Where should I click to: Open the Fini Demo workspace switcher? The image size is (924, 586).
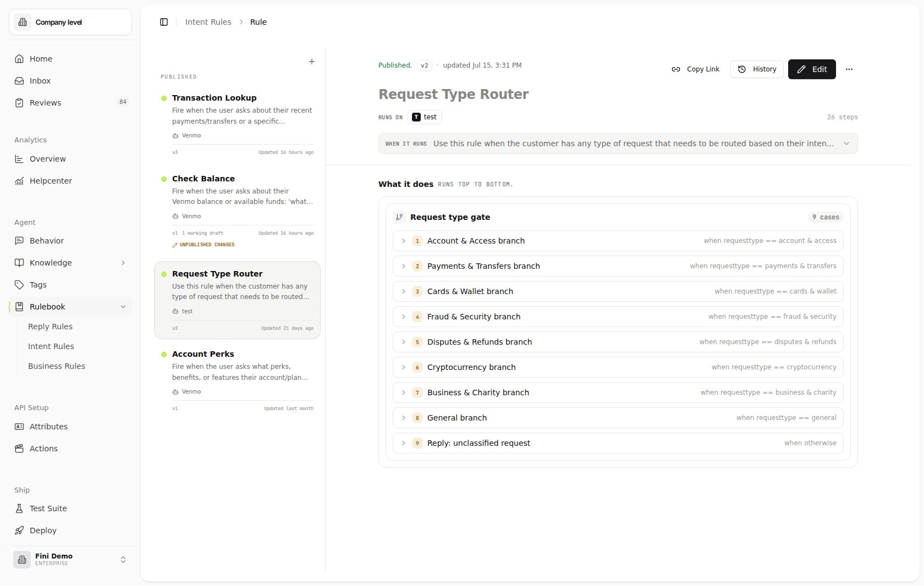pyautogui.click(x=70, y=560)
